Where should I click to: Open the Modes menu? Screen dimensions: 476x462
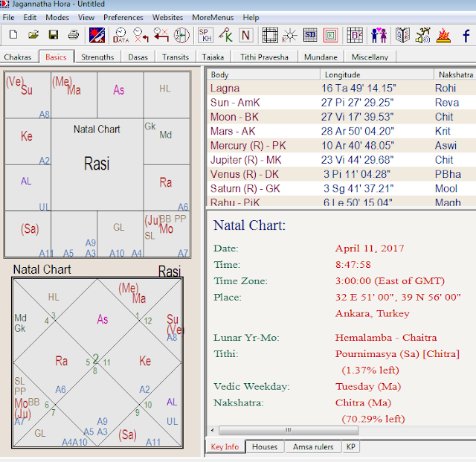point(57,18)
